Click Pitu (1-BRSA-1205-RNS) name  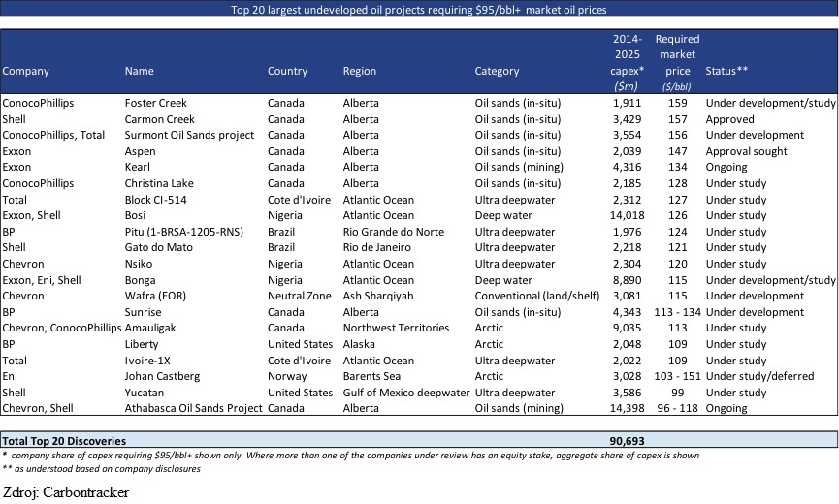(x=184, y=232)
